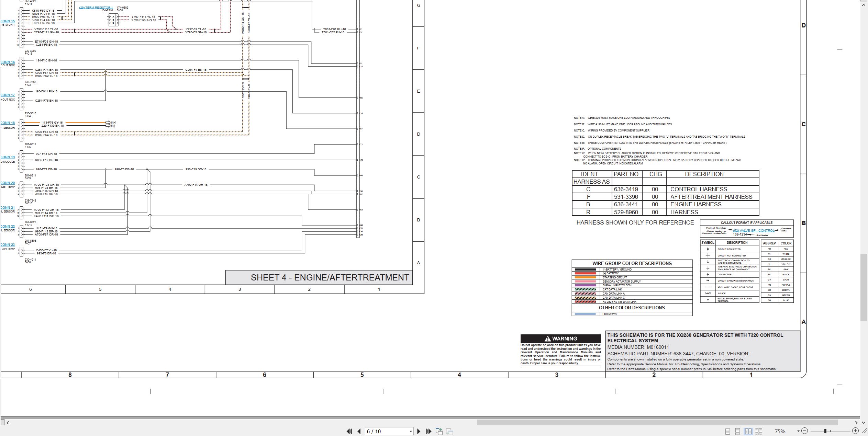Click wire label A700-F14 OR-18
The width and height of the screenshot is (868, 436).
tap(196, 185)
